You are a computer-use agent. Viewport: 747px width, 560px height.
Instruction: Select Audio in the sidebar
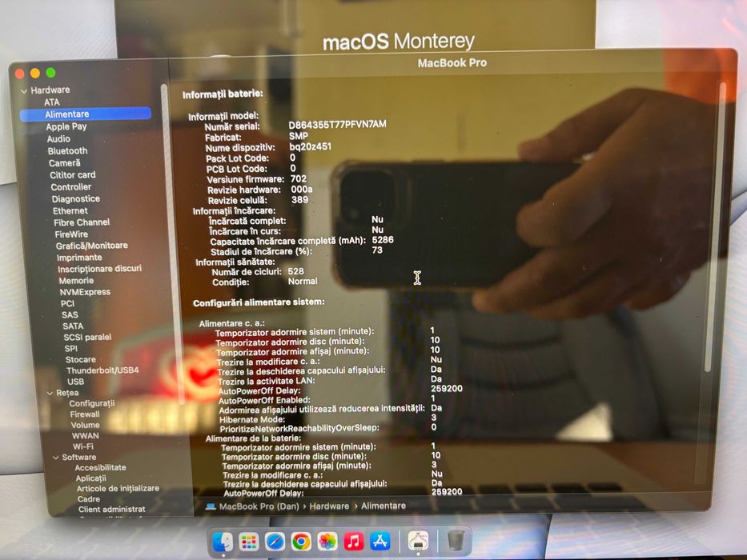coord(58,139)
